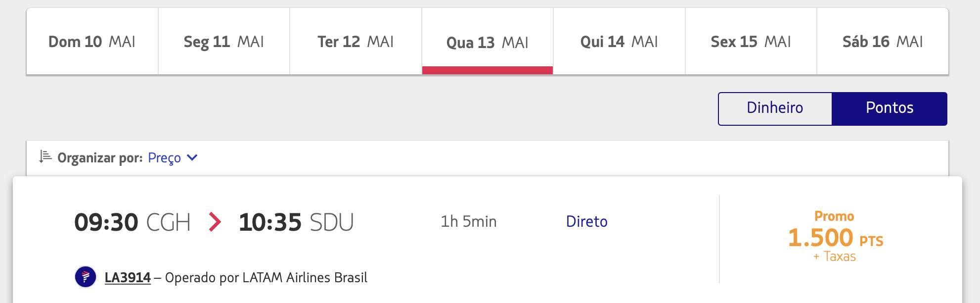This screenshot has height=303, width=980.
Task: Expand the Preço sort chevron
Action: coord(192,157)
